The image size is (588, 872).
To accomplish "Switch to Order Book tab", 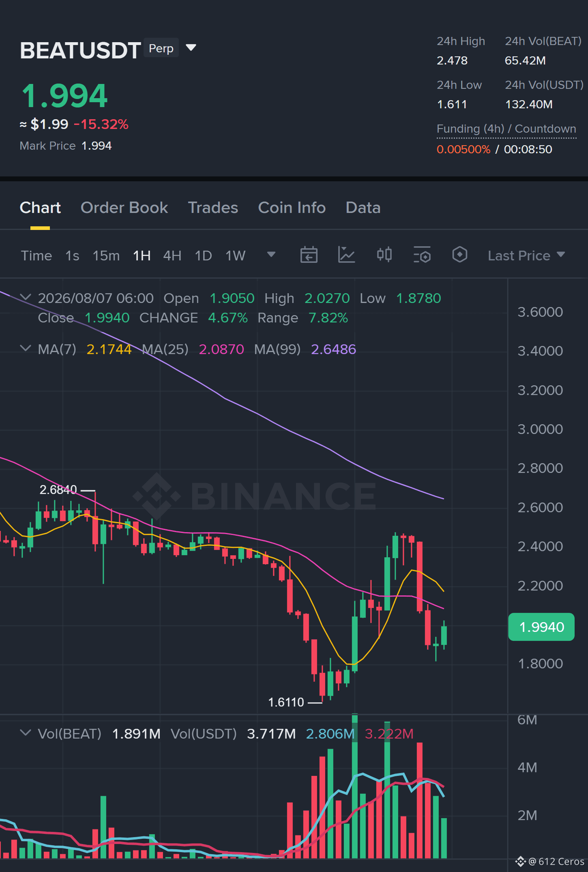I will pyautogui.click(x=124, y=208).
